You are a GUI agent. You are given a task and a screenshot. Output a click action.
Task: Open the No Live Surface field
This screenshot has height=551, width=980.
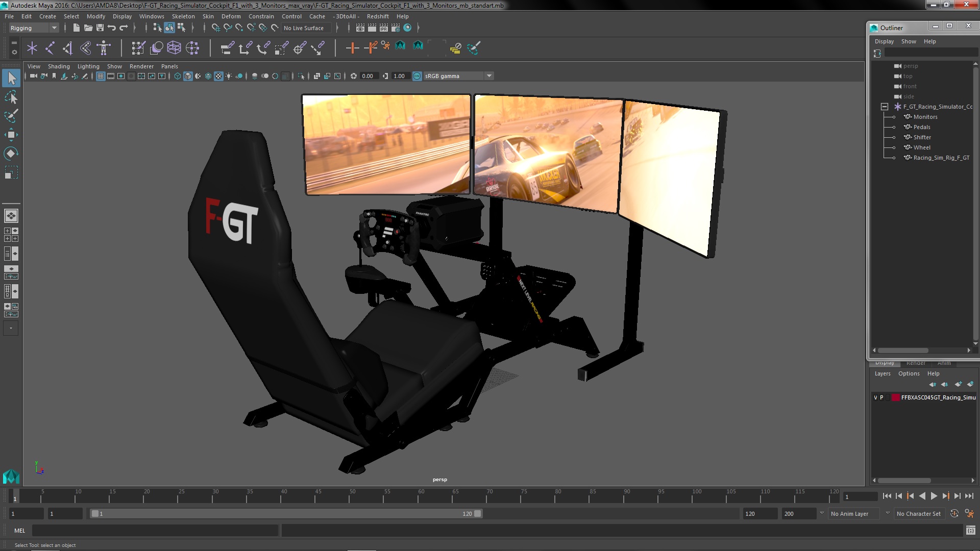pyautogui.click(x=306, y=28)
